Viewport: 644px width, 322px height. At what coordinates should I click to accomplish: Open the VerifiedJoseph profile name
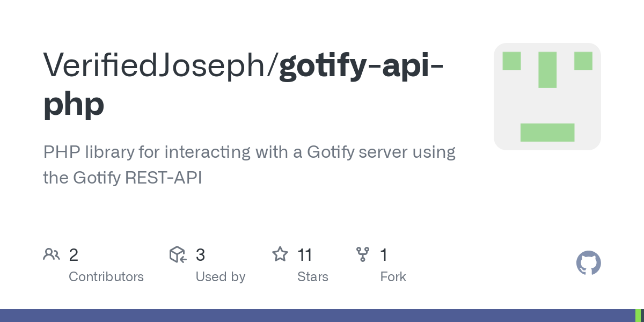coord(158,65)
